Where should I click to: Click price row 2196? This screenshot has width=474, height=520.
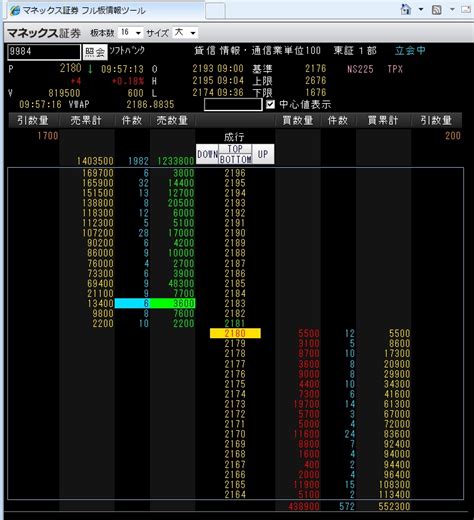pos(235,173)
